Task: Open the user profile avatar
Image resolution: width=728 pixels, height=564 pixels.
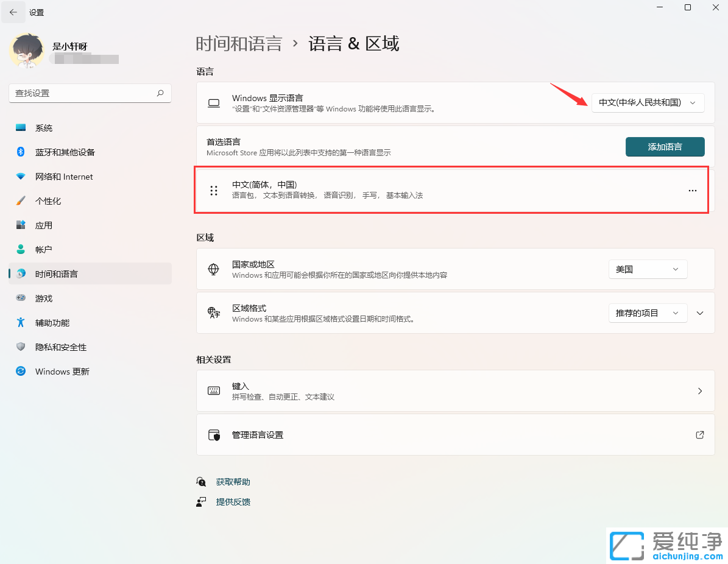Action: (x=26, y=51)
